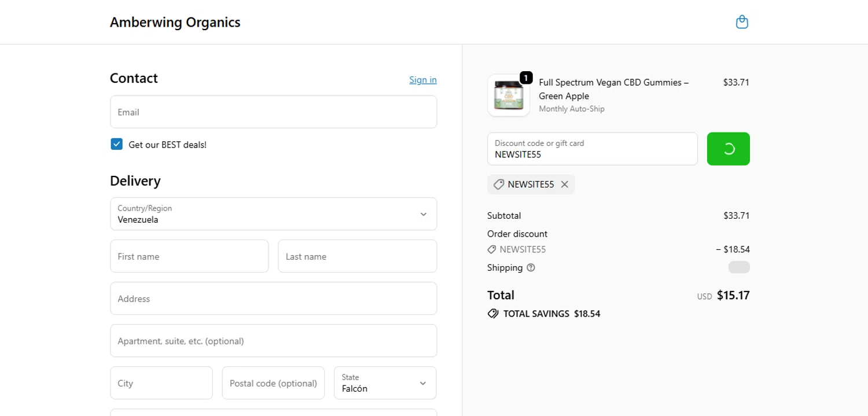This screenshot has width=868, height=416.
Task: Click the tag icon in the NEWSITE55 chip
Action: coord(498,185)
